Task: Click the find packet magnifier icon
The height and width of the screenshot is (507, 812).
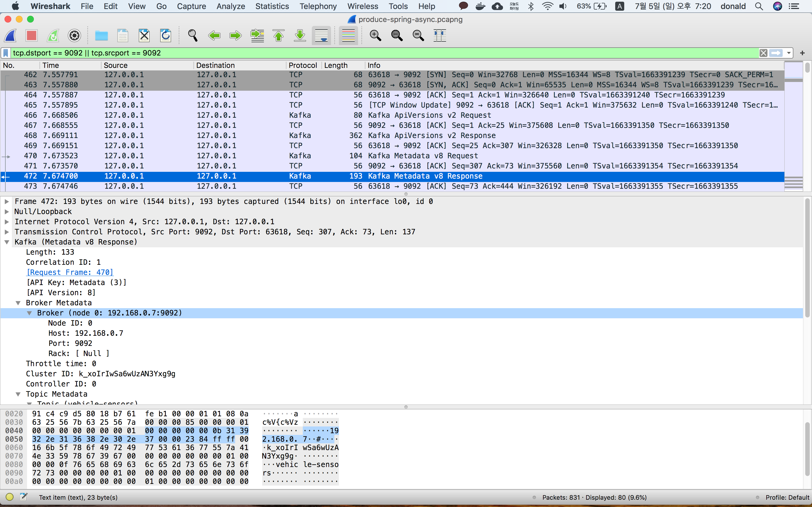Action: [193, 35]
